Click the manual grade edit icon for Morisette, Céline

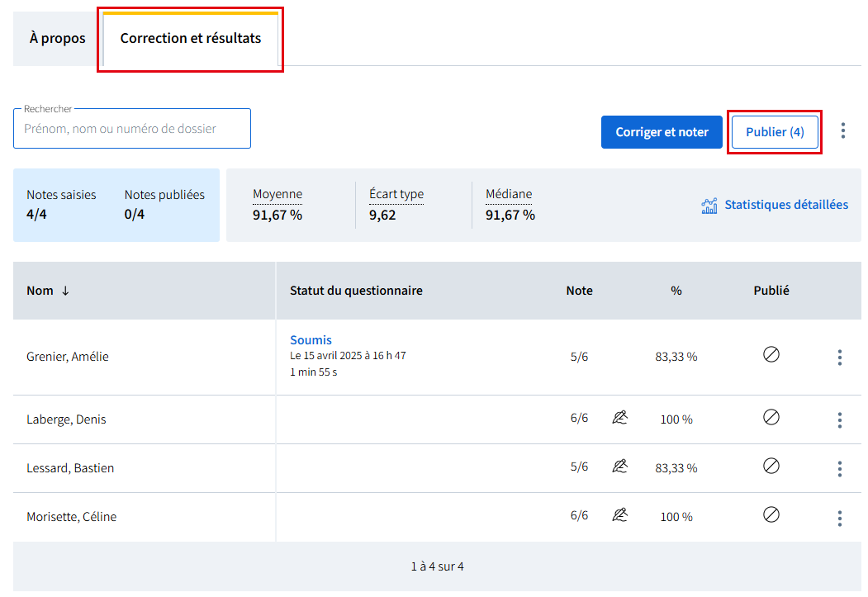pyautogui.click(x=619, y=516)
